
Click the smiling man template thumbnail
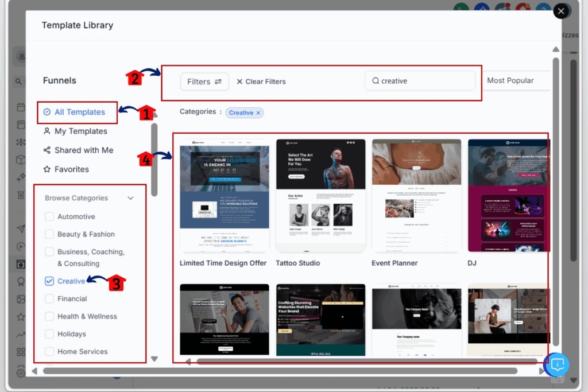point(225,319)
